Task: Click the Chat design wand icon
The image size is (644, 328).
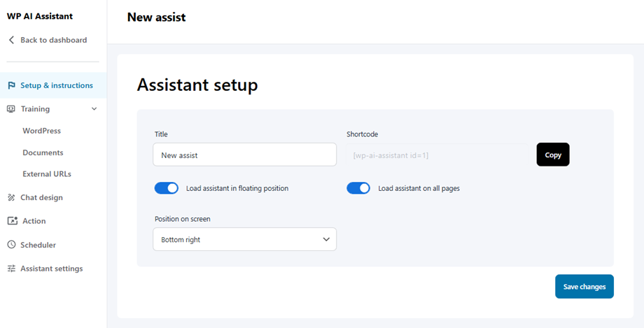Action: [11, 198]
